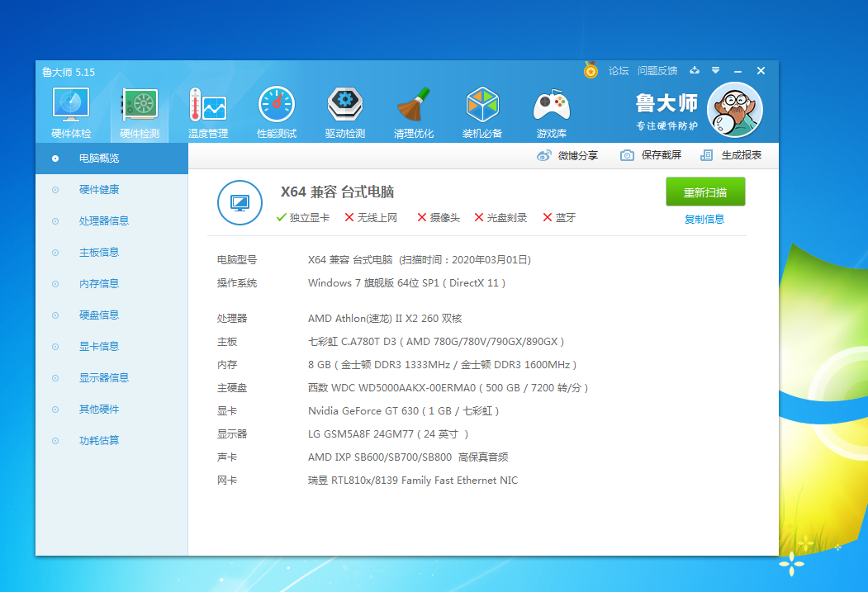The height and width of the screenshot is (592, 868).
Task: Open 功耗估算 in the sidebar
Action: 111,440
